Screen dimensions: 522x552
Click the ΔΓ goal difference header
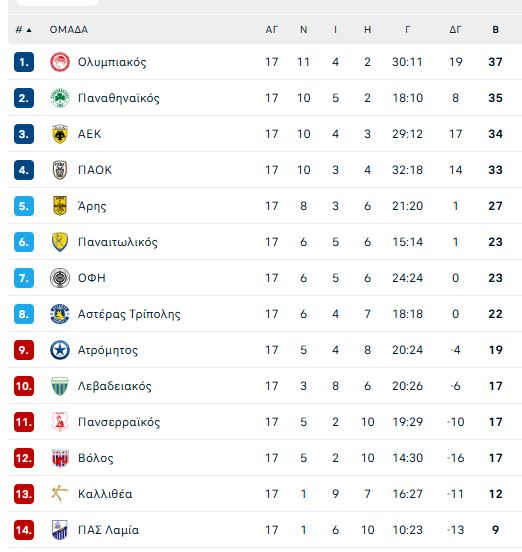(x=455, y=30)
